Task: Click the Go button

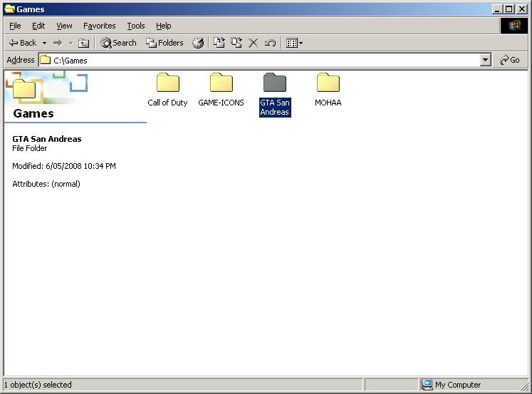Action: pyautogui.click(x=510, y=60)
